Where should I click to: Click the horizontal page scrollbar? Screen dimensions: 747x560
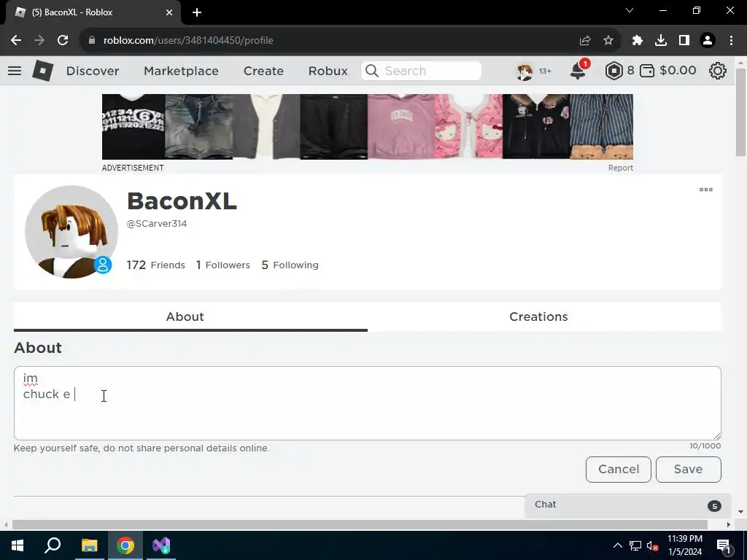pyautogui.click(x=360, y=524)
